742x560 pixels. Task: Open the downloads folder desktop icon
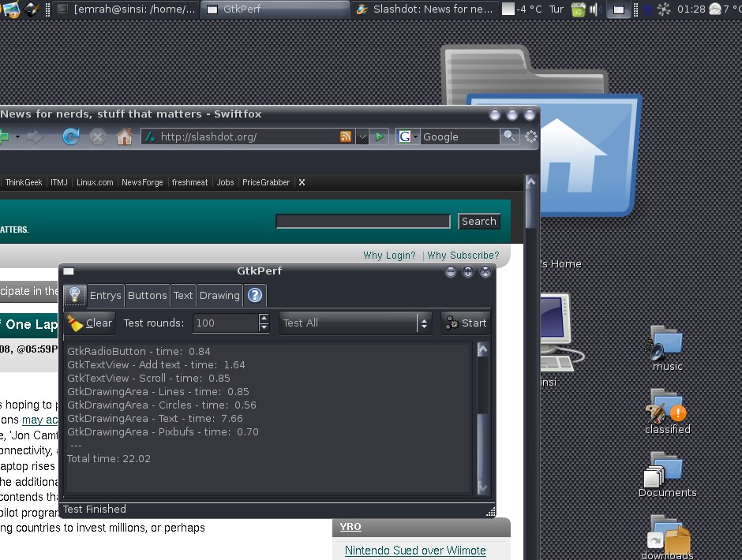(667, 537)
